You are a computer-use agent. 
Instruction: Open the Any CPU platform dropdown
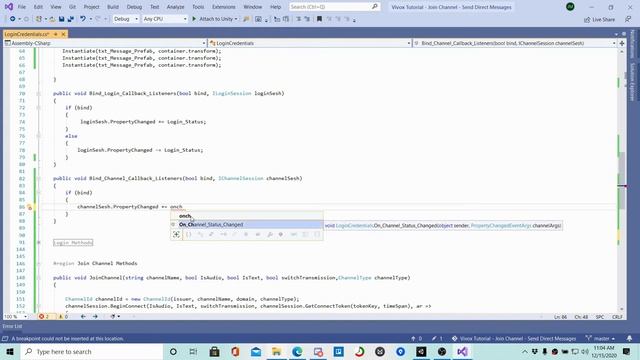coord(164,19)
